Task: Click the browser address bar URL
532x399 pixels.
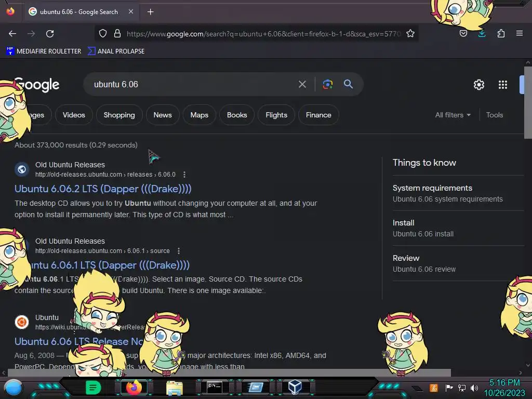Action: pos(263,34)
